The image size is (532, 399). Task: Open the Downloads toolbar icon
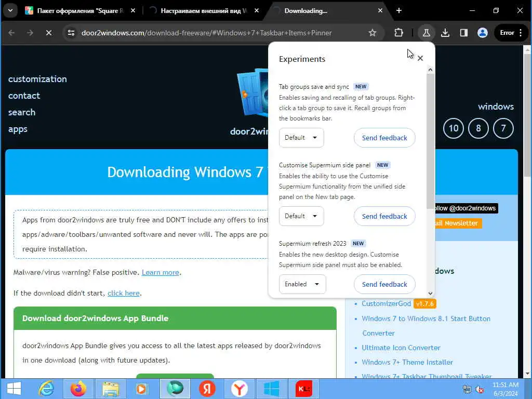pyautogui.click(x=445, y=33)
